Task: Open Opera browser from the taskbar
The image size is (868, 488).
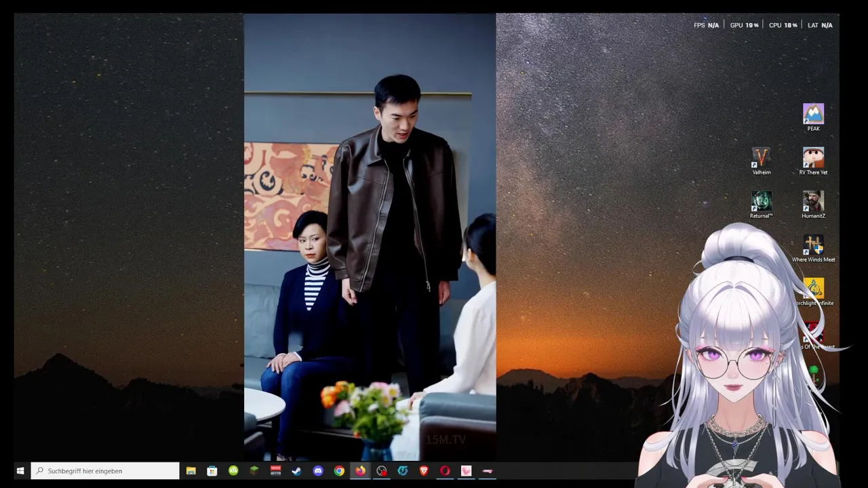Action: pos(445,471)
